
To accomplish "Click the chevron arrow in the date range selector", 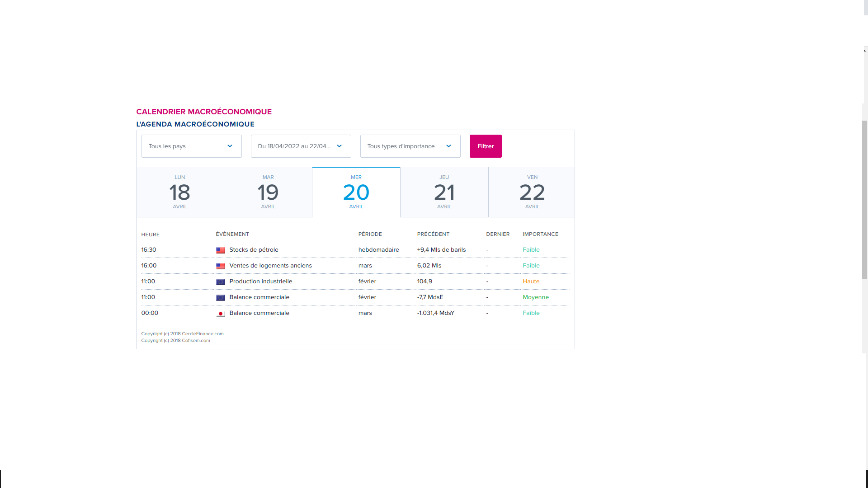I will pos(339,146).
